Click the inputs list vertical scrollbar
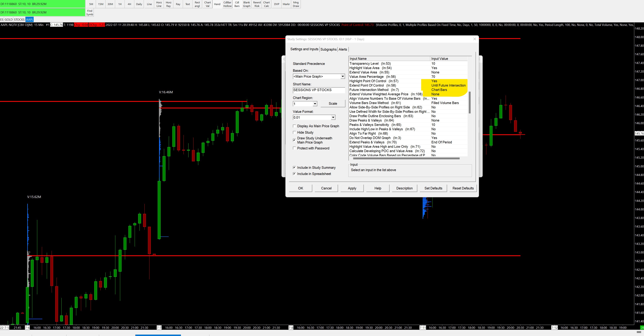The width and height of the screenshot is (644, 336). pos(469,102)
